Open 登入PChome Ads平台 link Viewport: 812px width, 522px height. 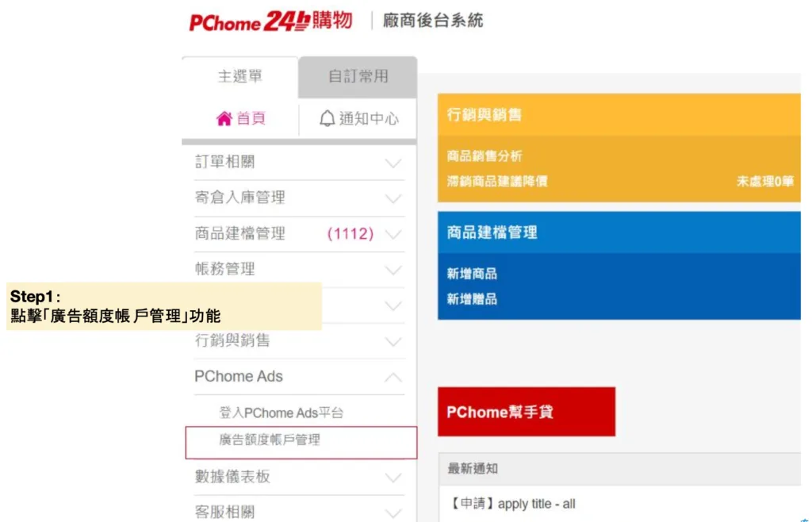click(x=281, y=413)
